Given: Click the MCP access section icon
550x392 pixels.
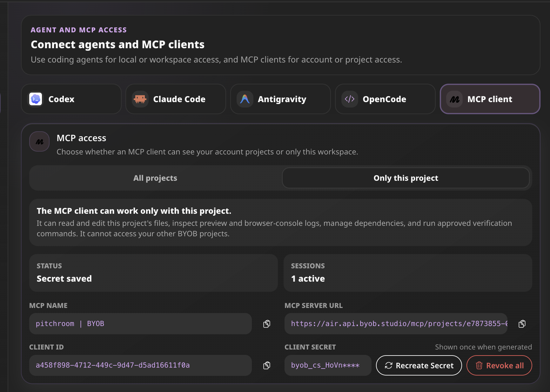Looking at the screenshot, I should pos(39,141).
